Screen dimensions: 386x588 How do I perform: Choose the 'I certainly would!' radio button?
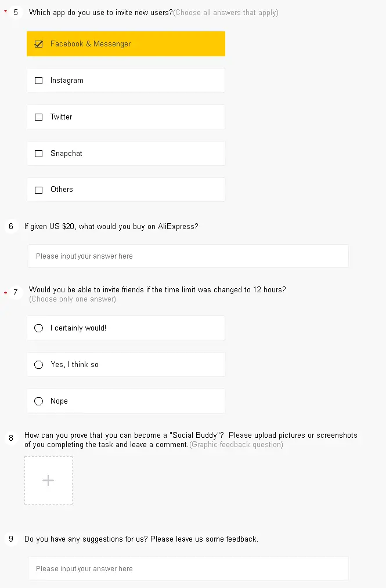click(x=39, y=328)
